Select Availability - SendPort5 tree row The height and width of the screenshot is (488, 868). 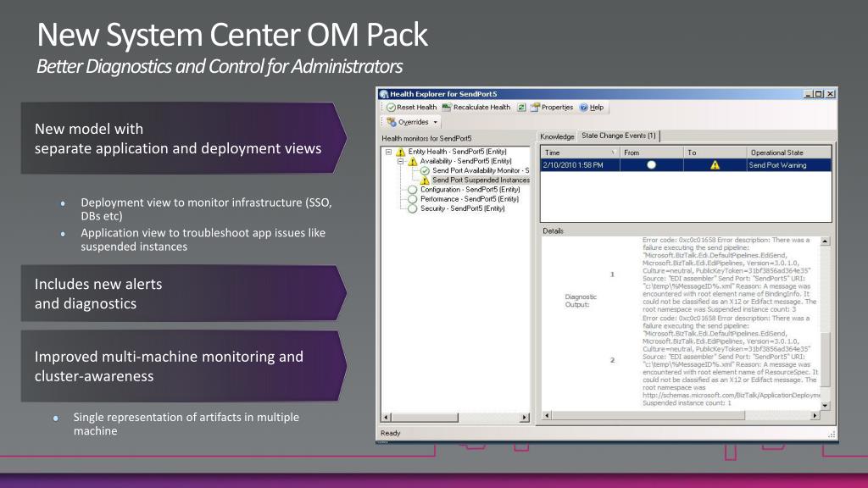point(465,161)
